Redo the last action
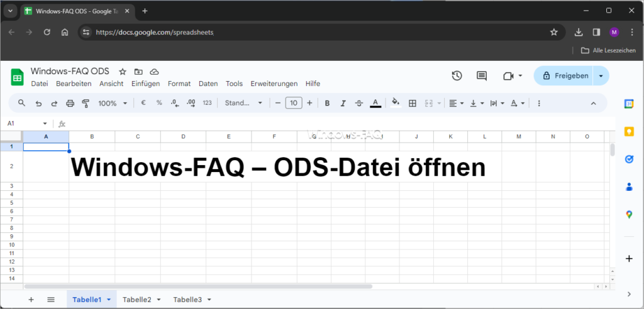 click(x=54, y=104)
